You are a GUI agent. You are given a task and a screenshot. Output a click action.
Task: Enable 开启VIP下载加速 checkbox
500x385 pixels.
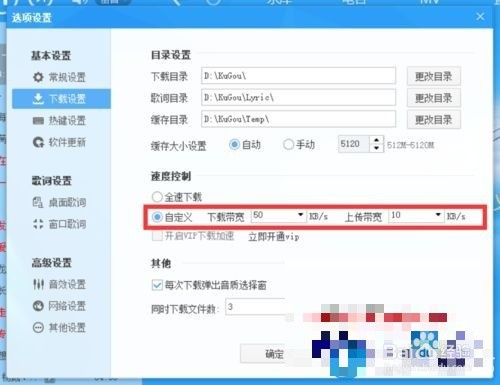(157, 236)
